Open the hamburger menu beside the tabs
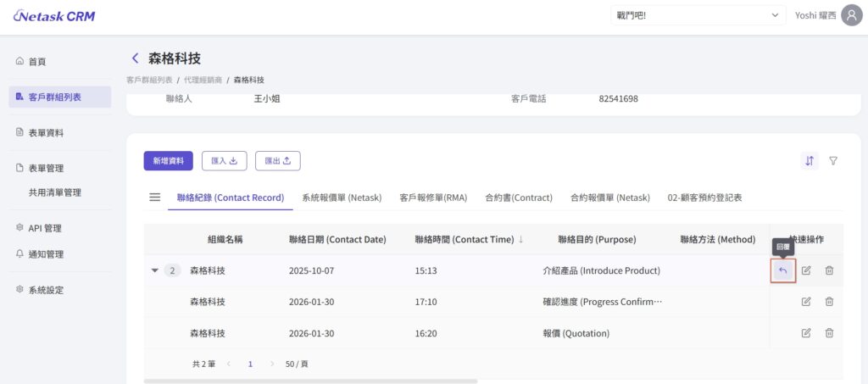 point(154,198)
